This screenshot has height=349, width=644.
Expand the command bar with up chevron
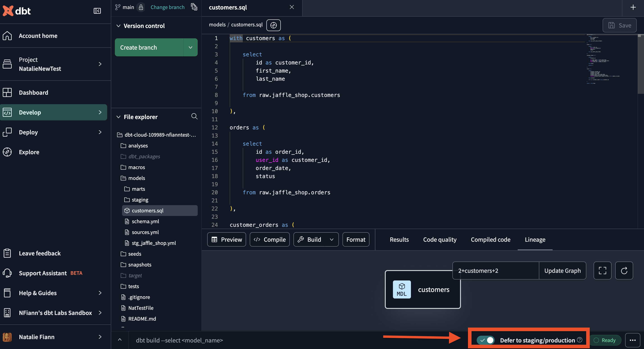tap(120, 340)
